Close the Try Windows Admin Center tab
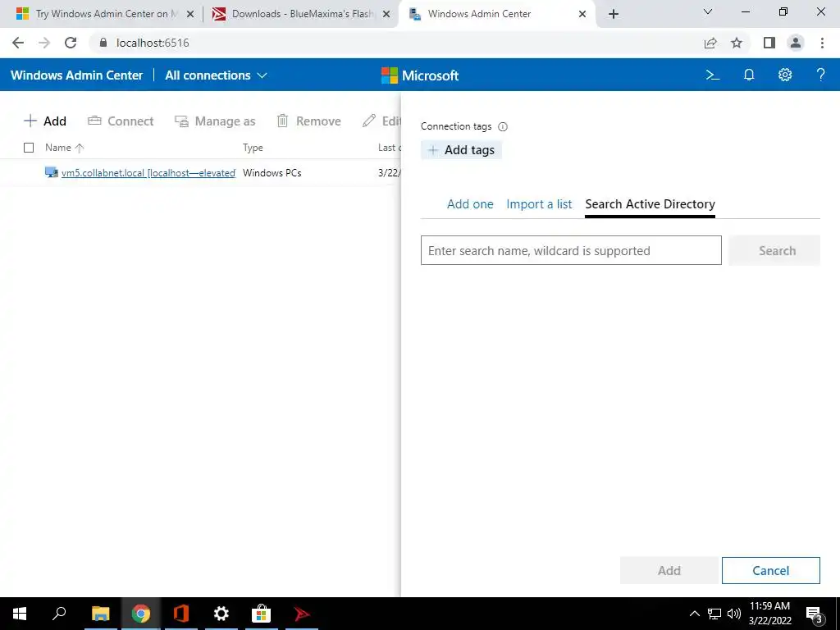The width and height of the screenshot is (840, 630). coord(190,14)
